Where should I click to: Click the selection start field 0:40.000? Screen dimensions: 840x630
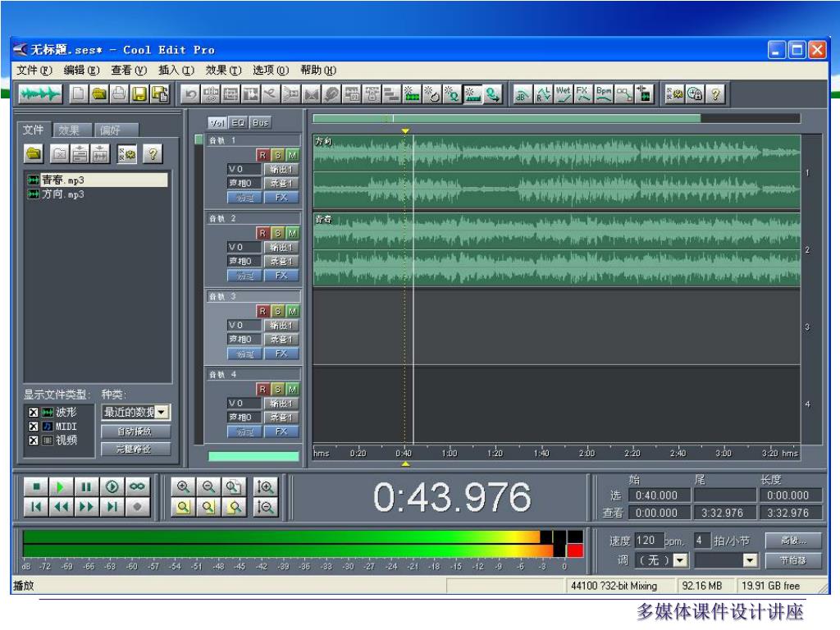[x=660, y=495]
